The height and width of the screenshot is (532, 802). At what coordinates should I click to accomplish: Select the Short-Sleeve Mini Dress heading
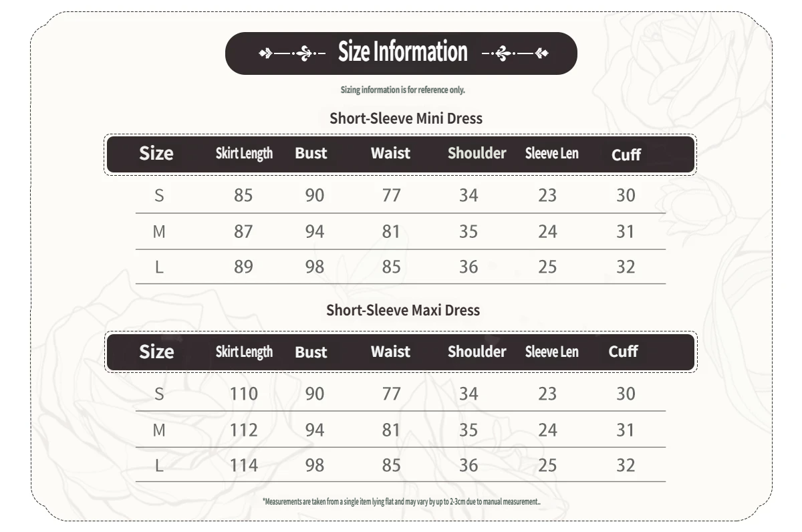406,118
